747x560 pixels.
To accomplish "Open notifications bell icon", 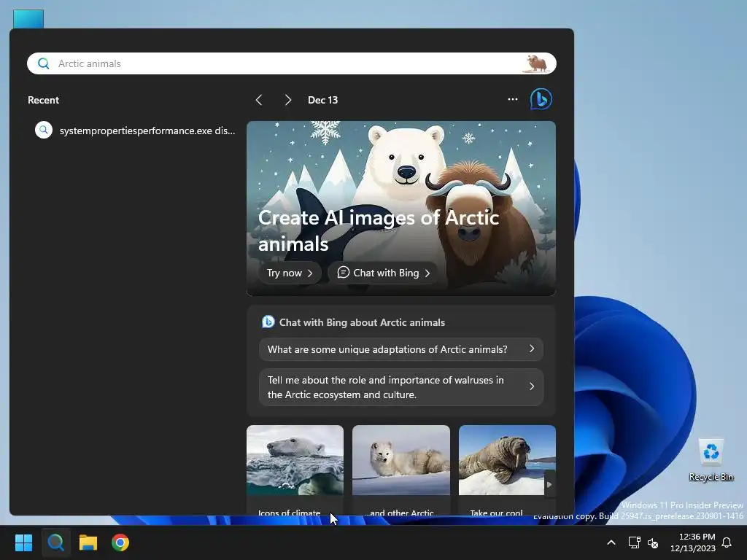I will pyautogui.click(x=727, y=542).
